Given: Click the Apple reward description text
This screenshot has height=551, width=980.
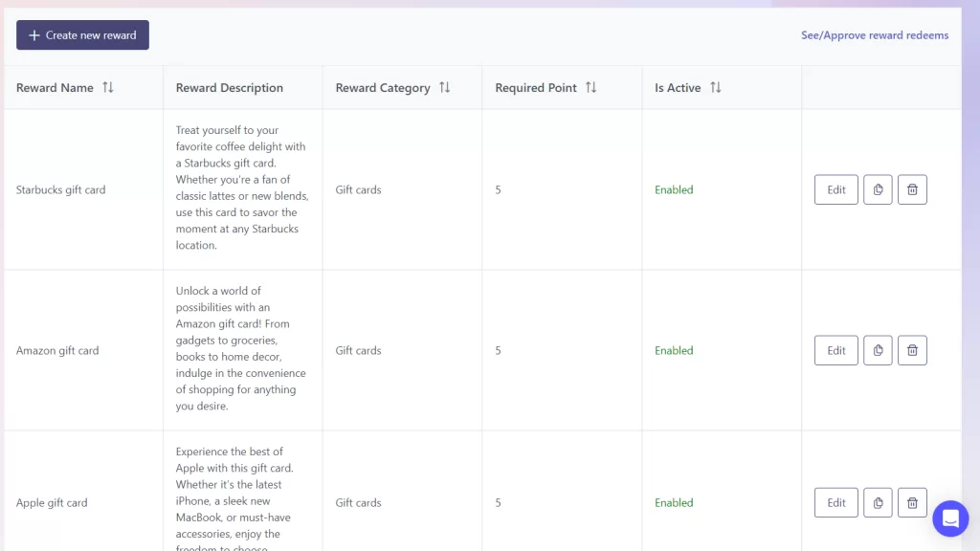Looking at the screenshot, I should point(234,497).
